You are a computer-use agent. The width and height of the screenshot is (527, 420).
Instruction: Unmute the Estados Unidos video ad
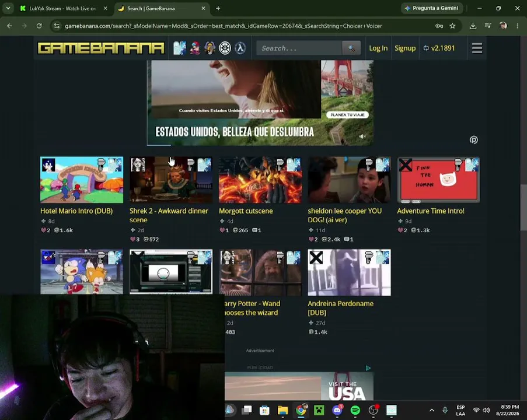coord(362,136)
